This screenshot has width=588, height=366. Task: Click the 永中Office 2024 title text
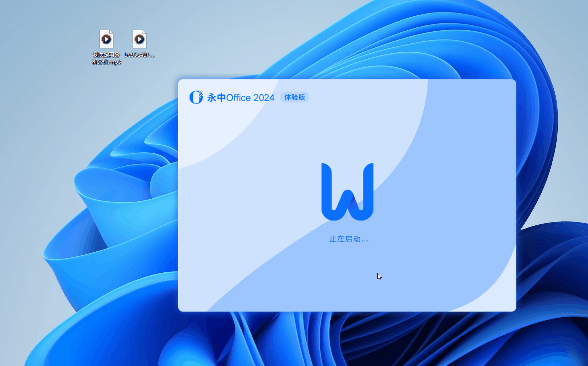click(241, 98)
